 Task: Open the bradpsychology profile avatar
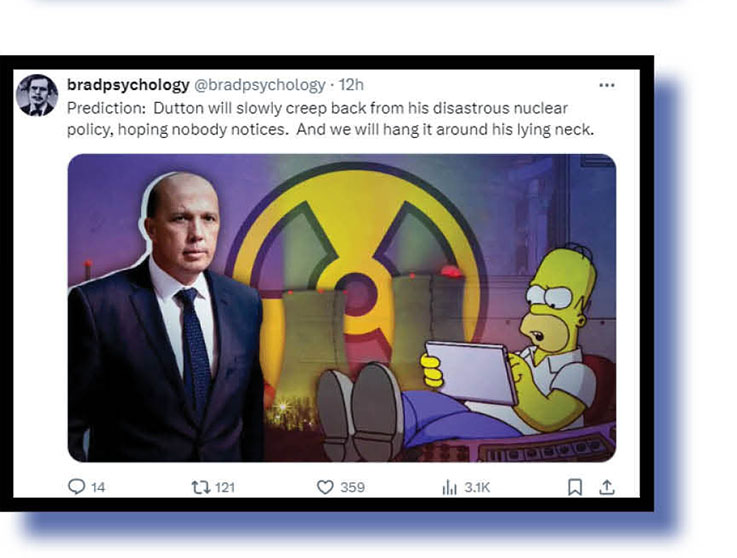(36, 95)
